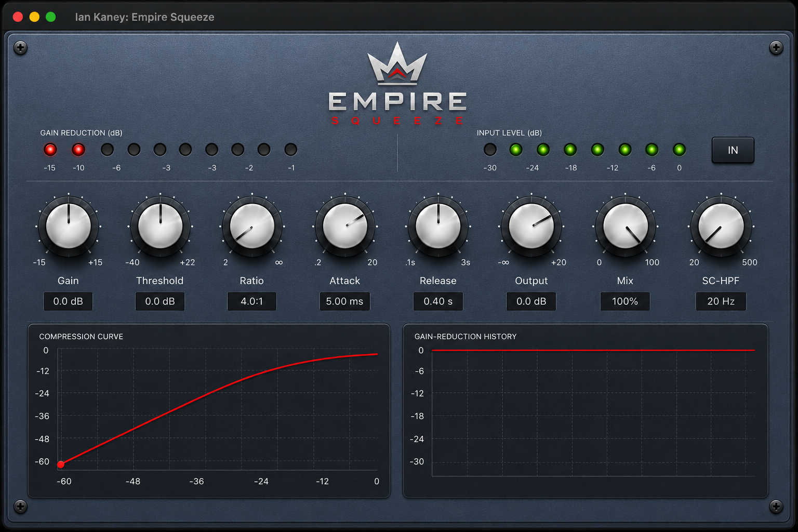The width and height of the screenshot is (798, 532).
Task: Toggle the IN bypass button
Action: coord(733,150)
